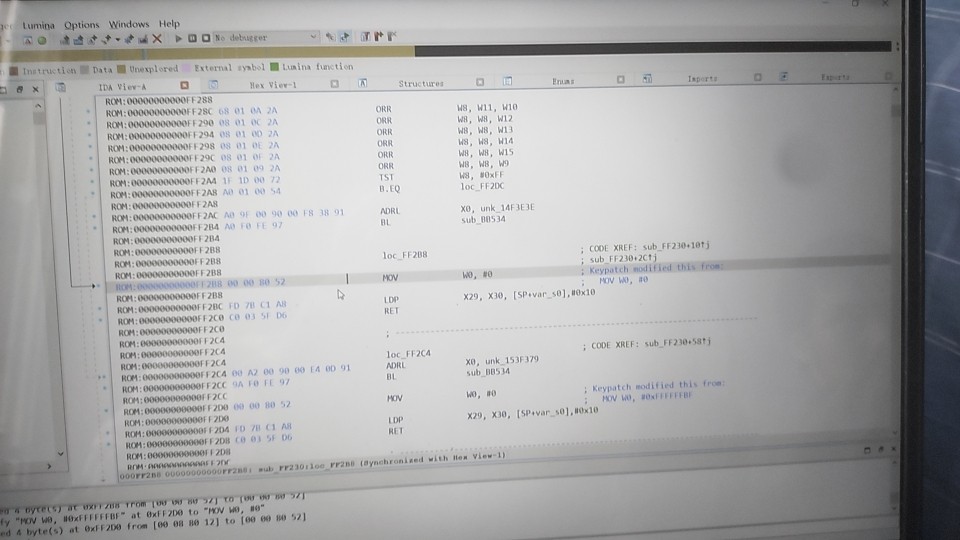Click the left panel scroll down arrow
Image resolution: width=960 pixels, height=540 pixels.
tap(60, 454)
